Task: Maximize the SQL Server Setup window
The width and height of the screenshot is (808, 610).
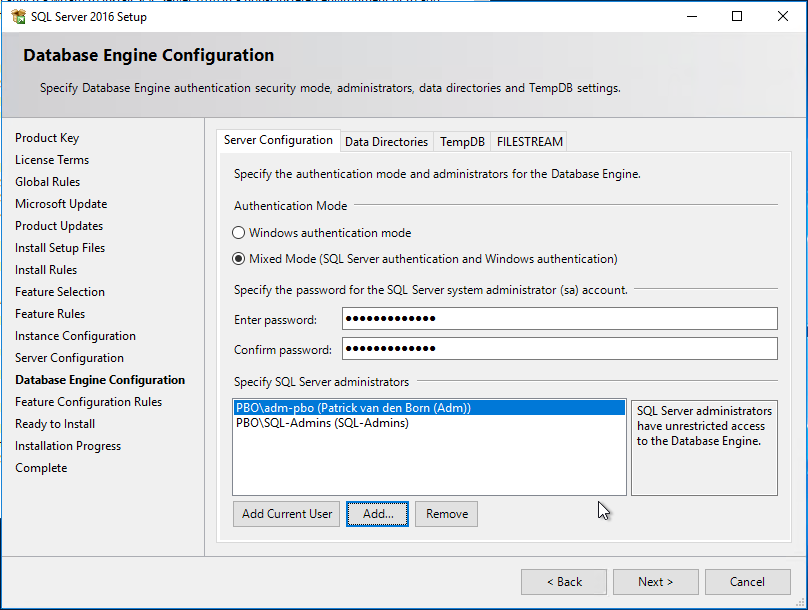Action: 737,16
